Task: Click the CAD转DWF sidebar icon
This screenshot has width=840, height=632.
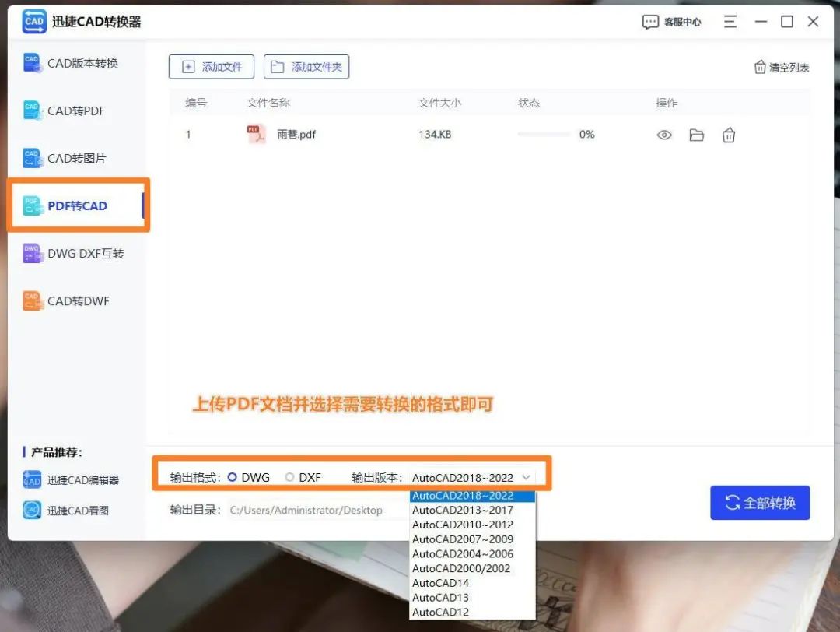Action: 33,300
